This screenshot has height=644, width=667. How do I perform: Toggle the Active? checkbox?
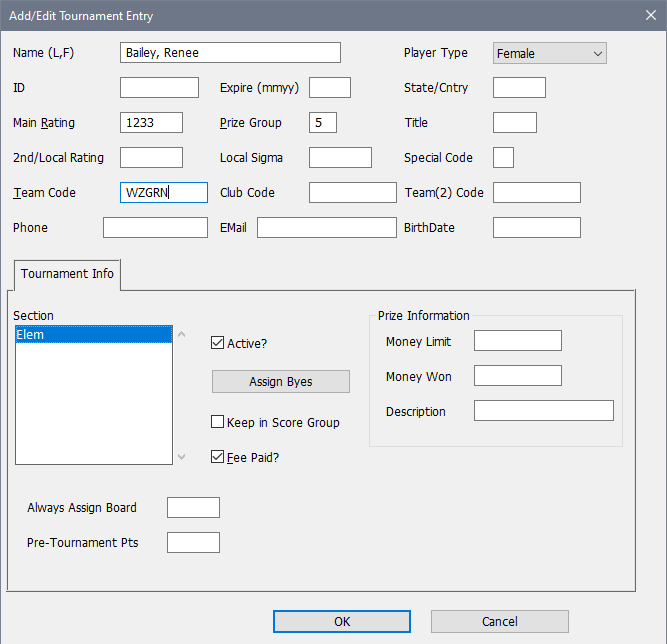(x=218, y=343)
